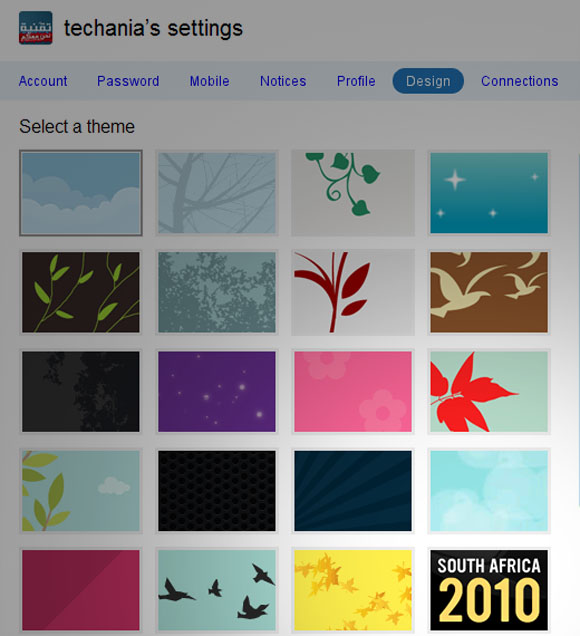Pick the yellow autumn leaves theme

click(353, 590)
